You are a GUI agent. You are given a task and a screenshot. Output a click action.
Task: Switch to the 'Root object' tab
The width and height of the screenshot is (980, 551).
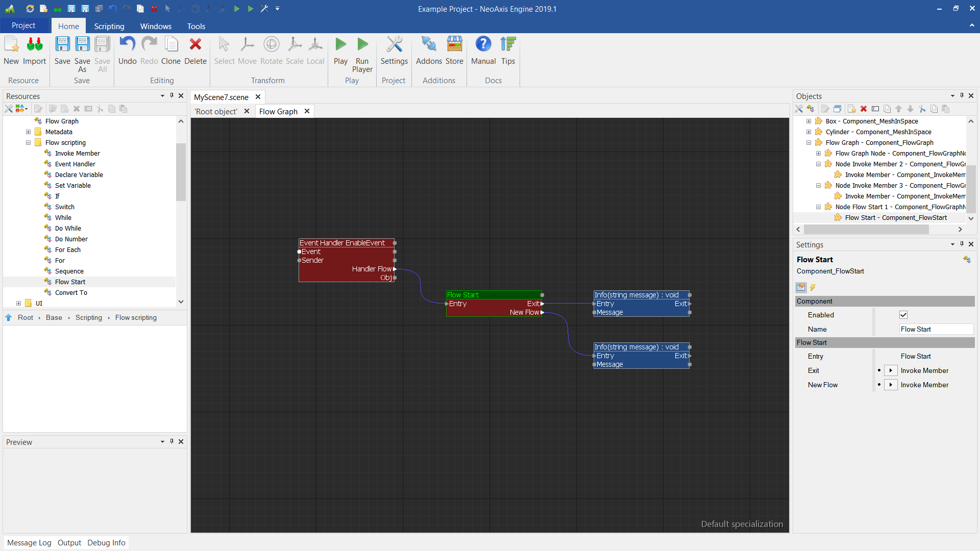(216, 111)
